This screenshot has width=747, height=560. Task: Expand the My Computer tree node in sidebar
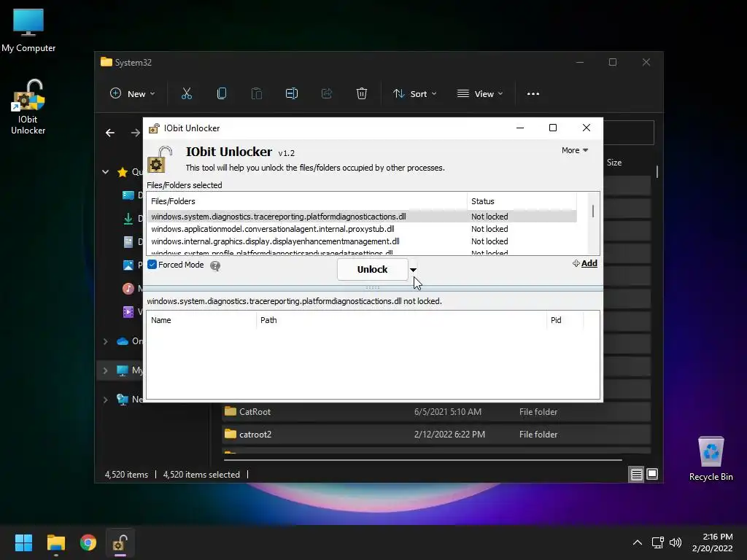[x=105, y=370]
